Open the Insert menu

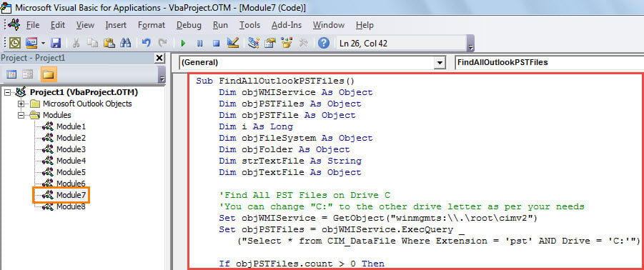116,25
